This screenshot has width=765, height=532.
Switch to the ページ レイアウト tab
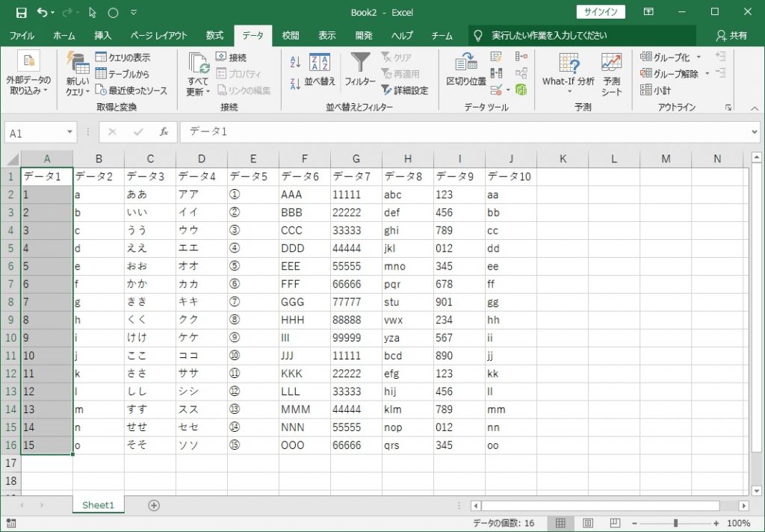pyautogui.click(x=158, y=36)
